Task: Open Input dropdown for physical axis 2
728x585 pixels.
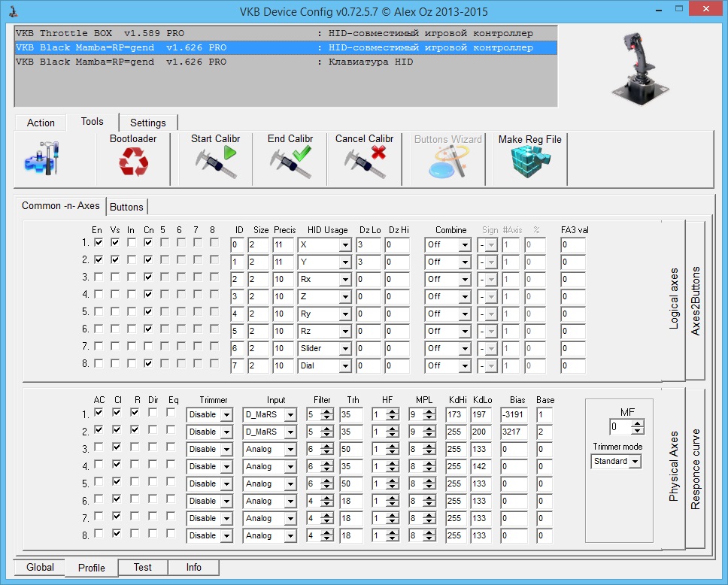Action: coord(290,432)
